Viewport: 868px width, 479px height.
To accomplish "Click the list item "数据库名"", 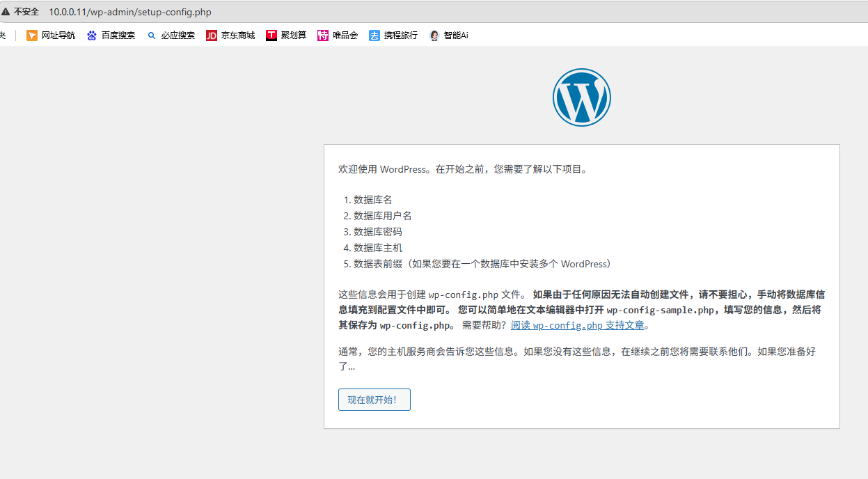I will 373,200.
